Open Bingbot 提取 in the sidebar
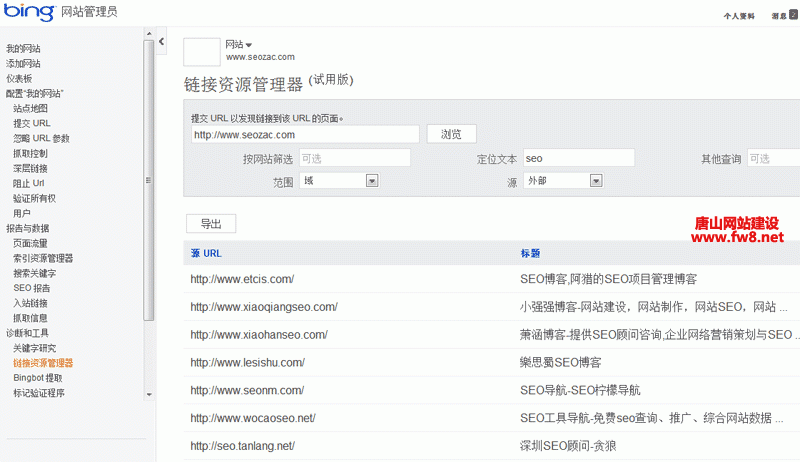Viewport: 800px width, 462px height. 38,378
